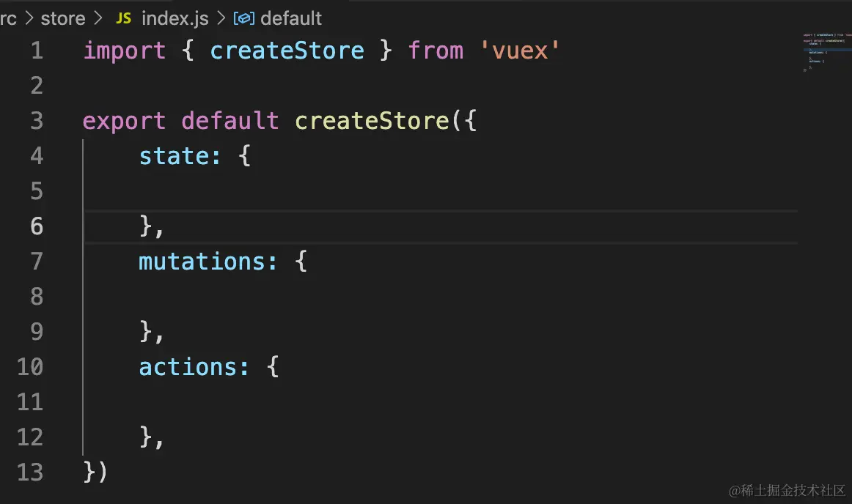852x504 pixels.
Task: Open the store folder breadcrumb
Action: click(x=62, y=18)
